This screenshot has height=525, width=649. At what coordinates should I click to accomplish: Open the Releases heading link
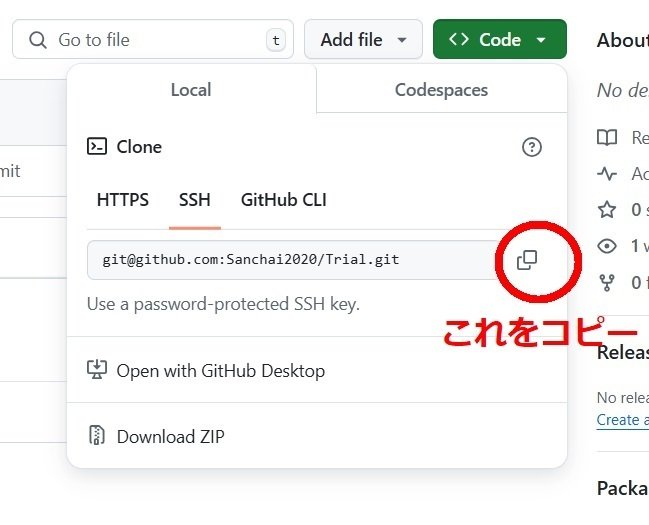point(623,353)
